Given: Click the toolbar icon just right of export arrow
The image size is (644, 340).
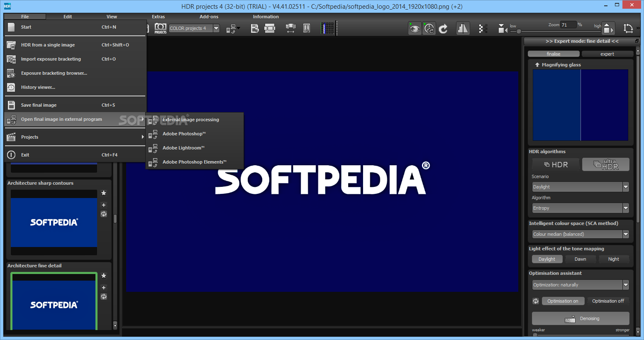Looking at the screenshot, I should pyautogui.click(x=255, y=28).
